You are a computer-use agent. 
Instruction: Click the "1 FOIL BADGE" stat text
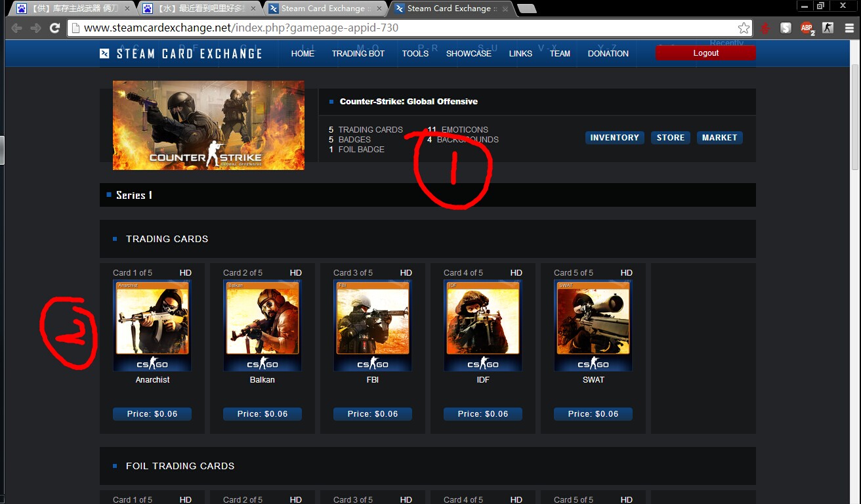point(356,150)
